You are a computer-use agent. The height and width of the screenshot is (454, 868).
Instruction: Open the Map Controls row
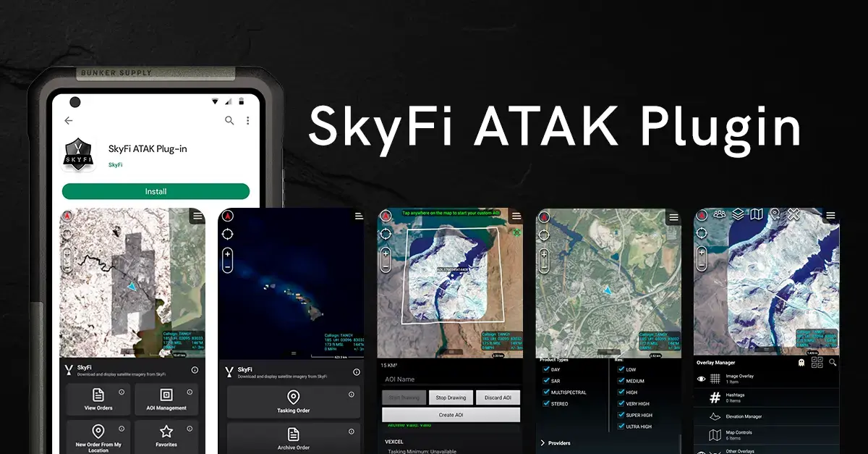767,435
